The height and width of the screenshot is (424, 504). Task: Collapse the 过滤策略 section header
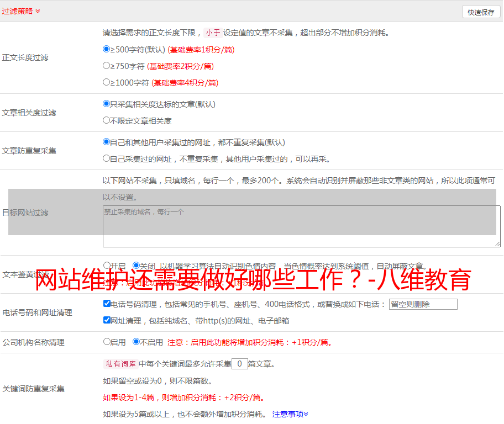21,11
